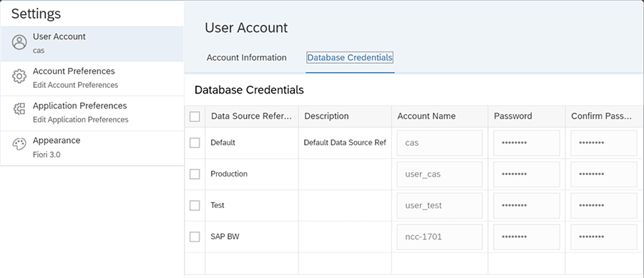
Task: Click the Default Data Source Ref description
Action: pos(345,143)
